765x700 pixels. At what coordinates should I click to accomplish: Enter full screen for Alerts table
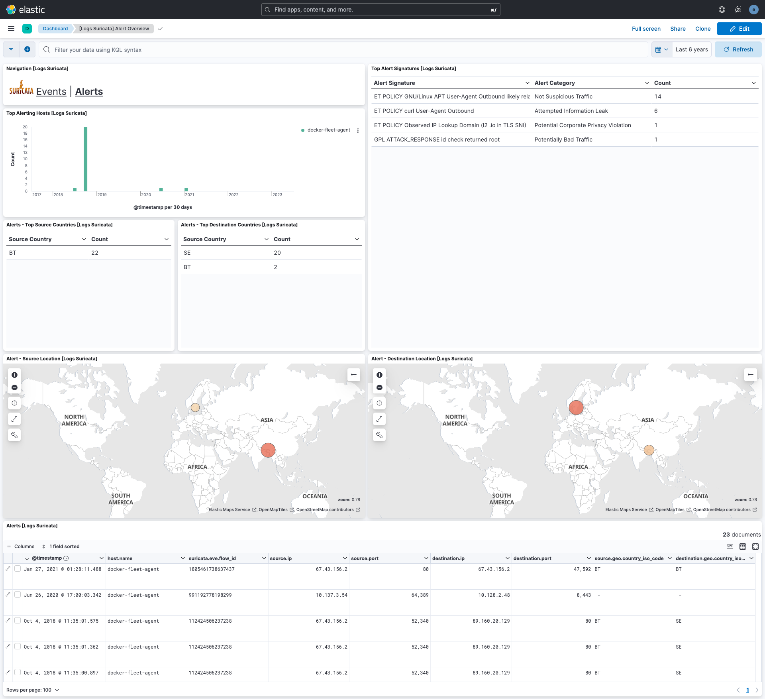coord(755,547)
